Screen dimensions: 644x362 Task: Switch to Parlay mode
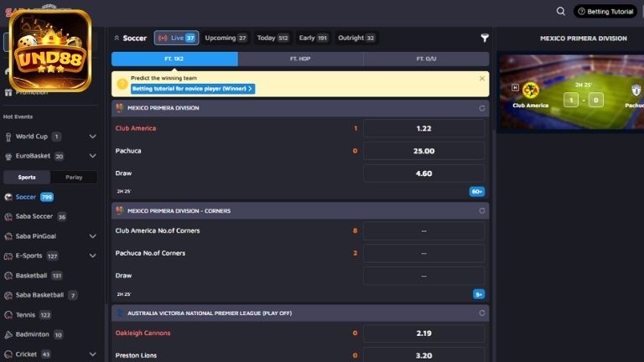pyautogui.click(x=74, y=178)
